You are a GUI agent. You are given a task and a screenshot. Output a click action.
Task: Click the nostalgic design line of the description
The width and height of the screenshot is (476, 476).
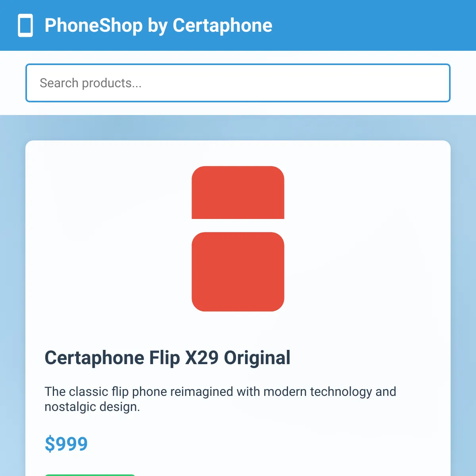point(92,407)
